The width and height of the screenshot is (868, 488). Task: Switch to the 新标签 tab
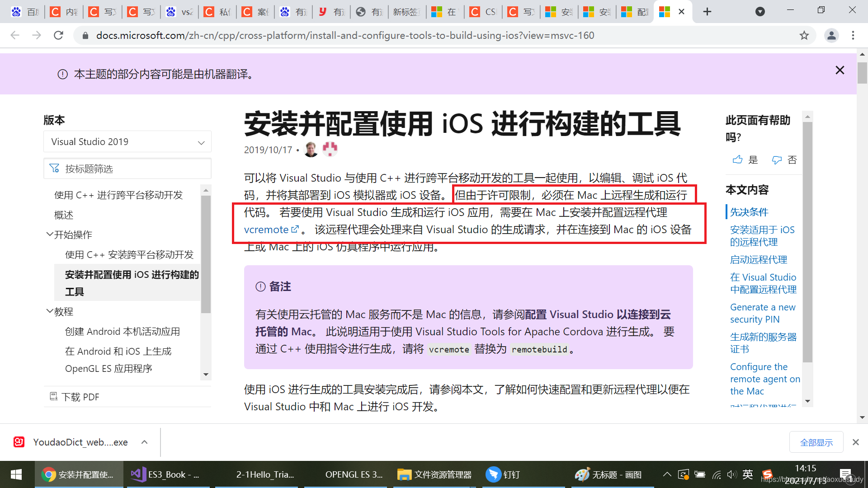pos(406,12)
